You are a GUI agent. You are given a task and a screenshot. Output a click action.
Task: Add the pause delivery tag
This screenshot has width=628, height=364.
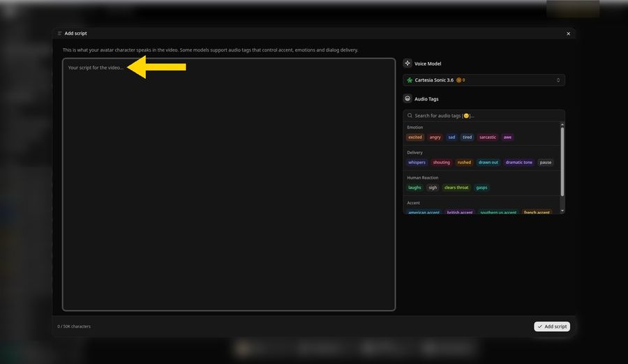tap(546, 162)
